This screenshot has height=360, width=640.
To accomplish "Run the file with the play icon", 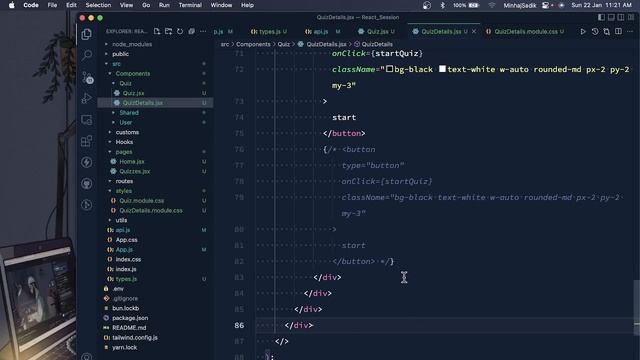I will click(583, 31).
